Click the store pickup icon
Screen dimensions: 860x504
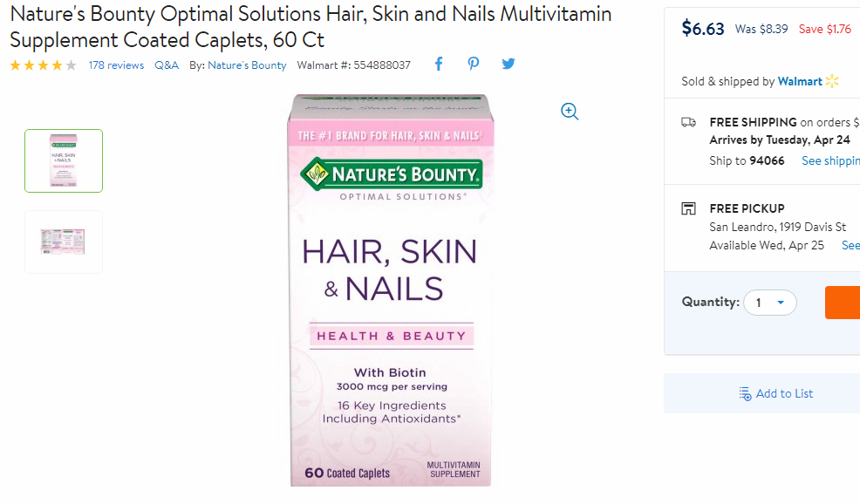click(688, 208)
